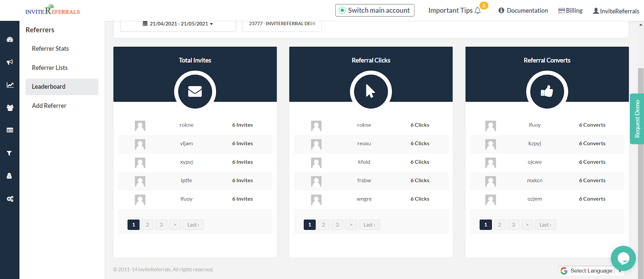Jump to Last page of Referral Clicks
This screenshot has height=279, width=644.
369,225
